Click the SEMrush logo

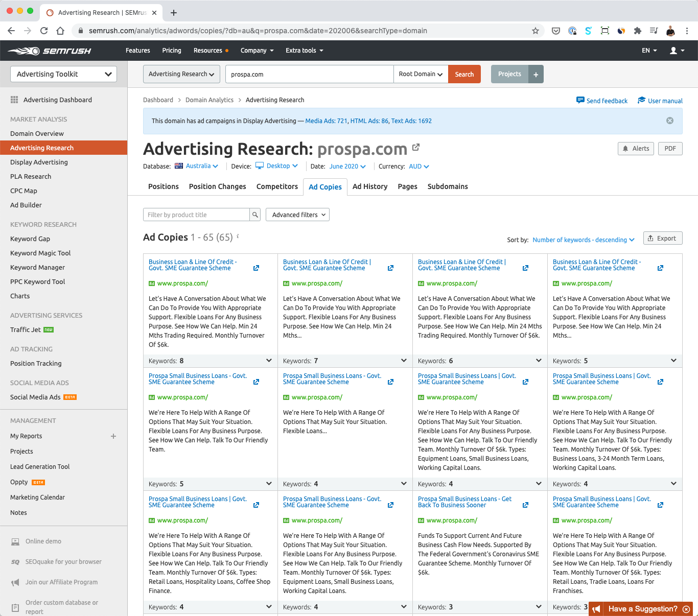50,51
